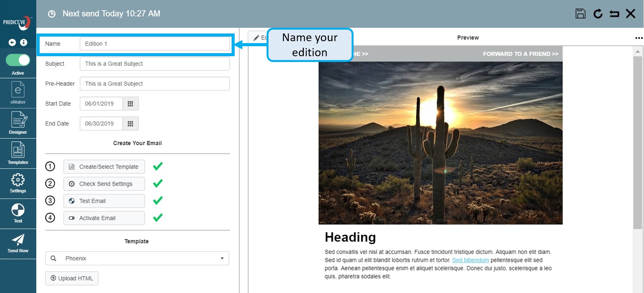Click the Test icon in sidebar
Screen dimensions: 644x293
[18, 213]
